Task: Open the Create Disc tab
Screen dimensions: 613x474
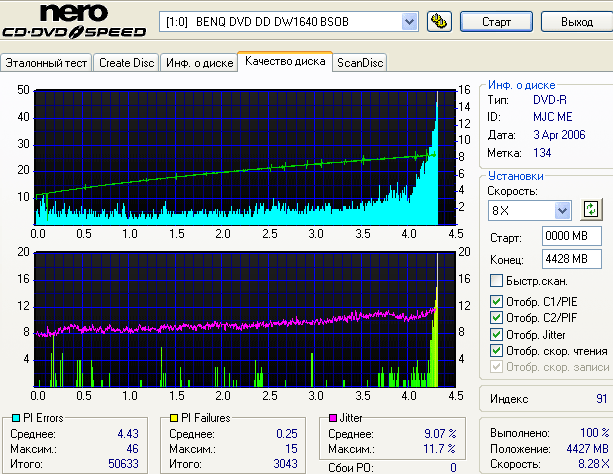Action: click(x=126, y=63)
